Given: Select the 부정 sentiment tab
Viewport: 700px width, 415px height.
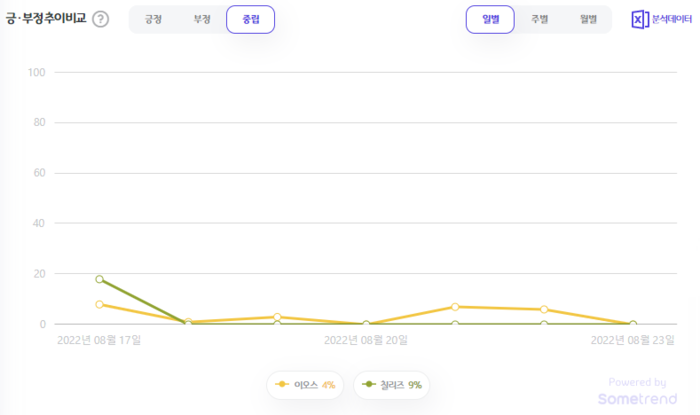Looking at the screenshot, I should click(202, 19).
